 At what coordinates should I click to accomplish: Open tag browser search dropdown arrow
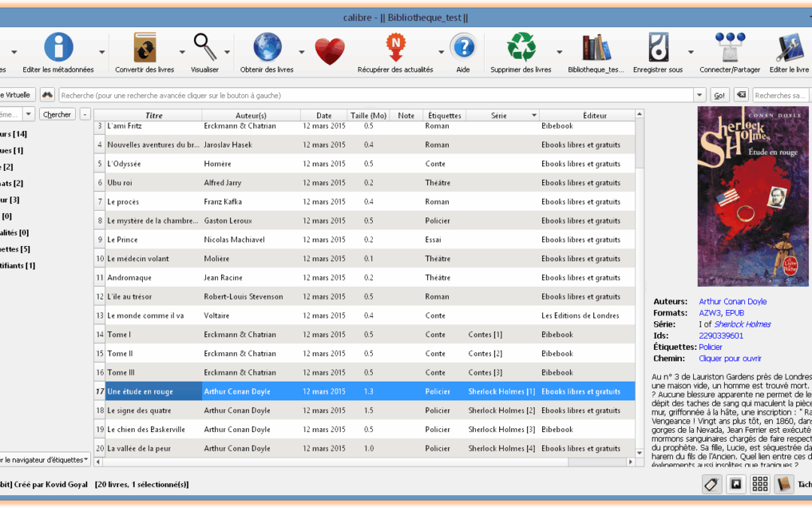click(x=29, y=114)
